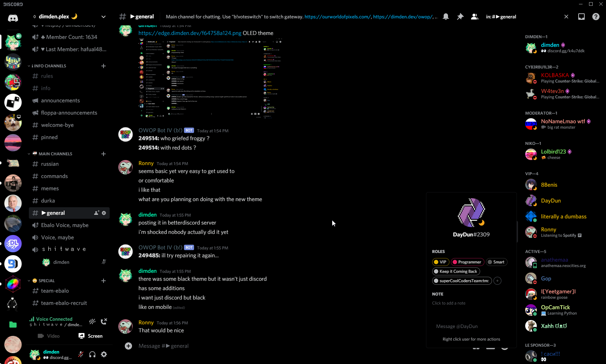Open notification settings bell icon

click(x=446, y=17)
